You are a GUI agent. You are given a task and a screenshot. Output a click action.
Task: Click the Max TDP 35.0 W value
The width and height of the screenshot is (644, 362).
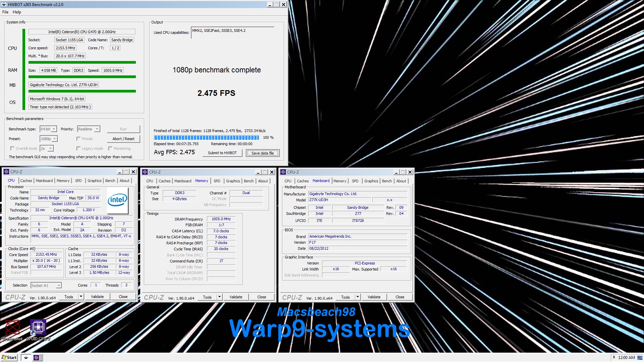pos(93,198)
